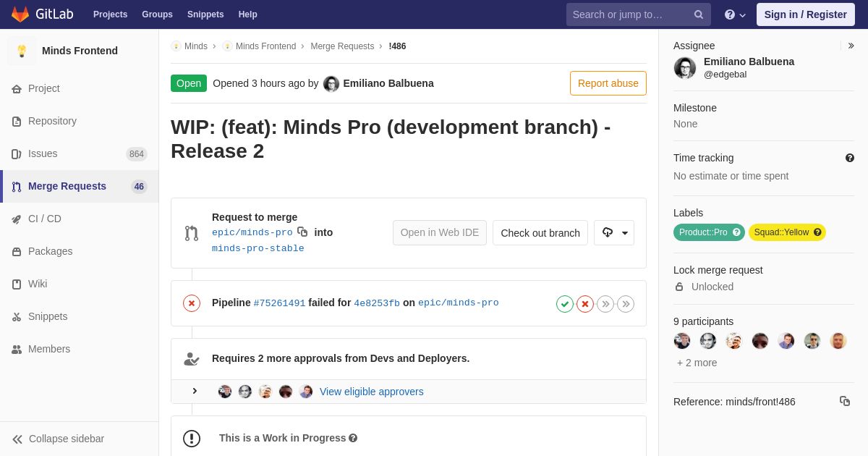The image size is (868, 456).
Task: Open Emiliano Balbuena author profile link
Action: [x=388, y=83]
